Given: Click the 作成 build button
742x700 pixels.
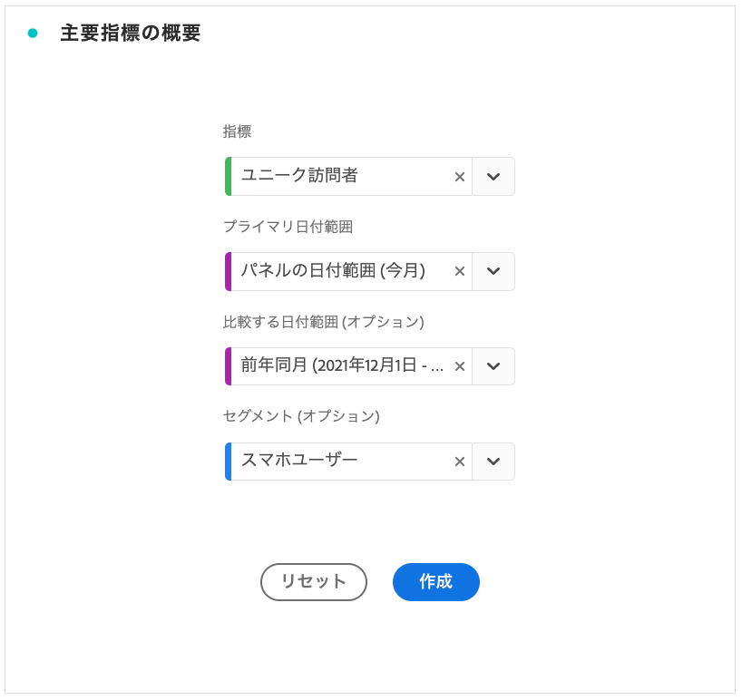Looking at the screenshot, I should coord(435,582).
